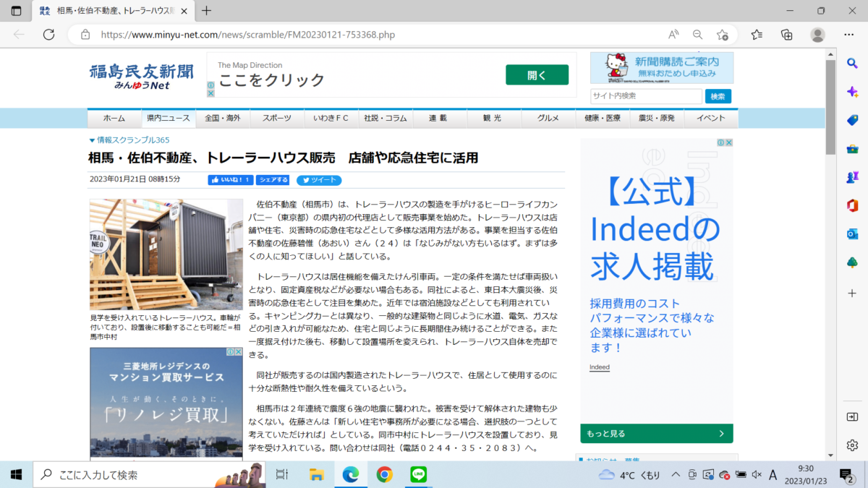Open the Outlook icon in sidebar
Image resolution: width=868 pixels, height=488 pixels.
coord(852,234)
